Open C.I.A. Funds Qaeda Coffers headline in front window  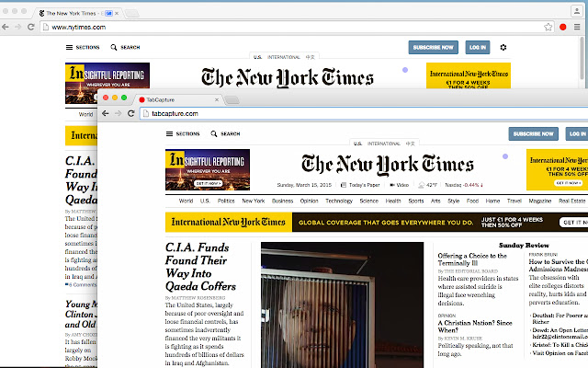200,267
